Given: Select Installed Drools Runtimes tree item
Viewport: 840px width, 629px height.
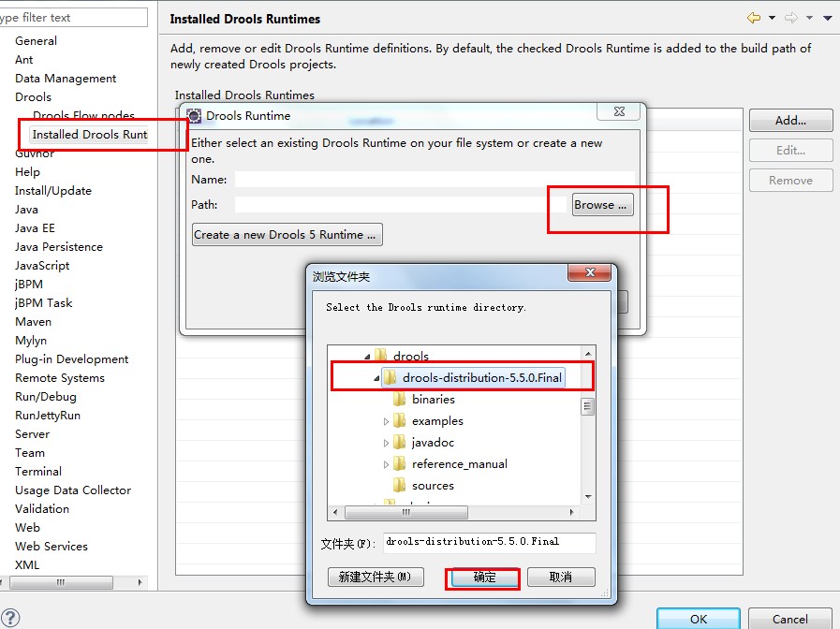Looking at the screenshot, I should point(90,135).
